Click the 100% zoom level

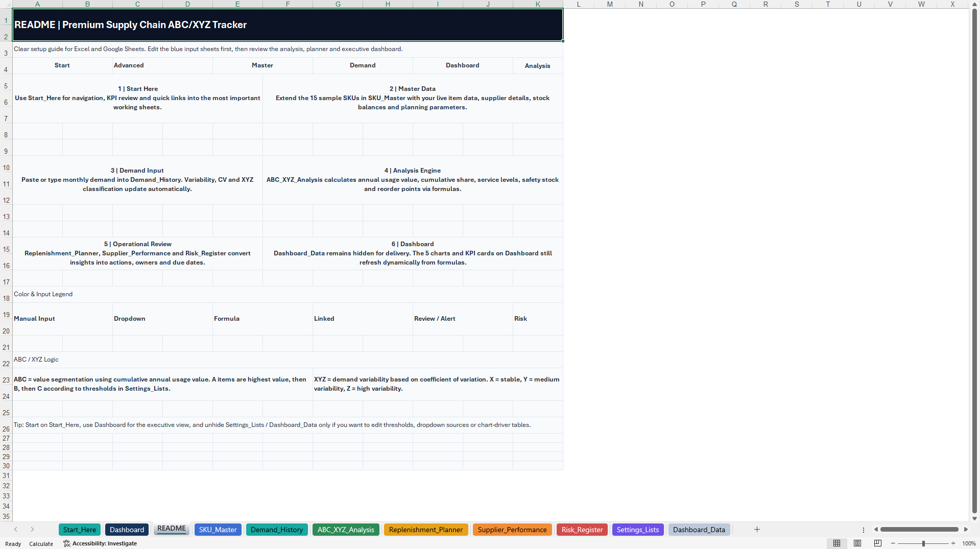tap(969, 543)
